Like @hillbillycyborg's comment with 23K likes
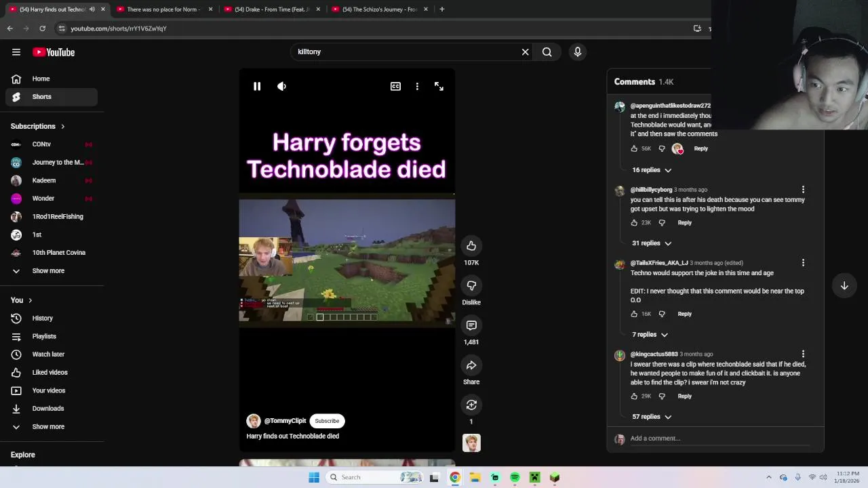 634,223
